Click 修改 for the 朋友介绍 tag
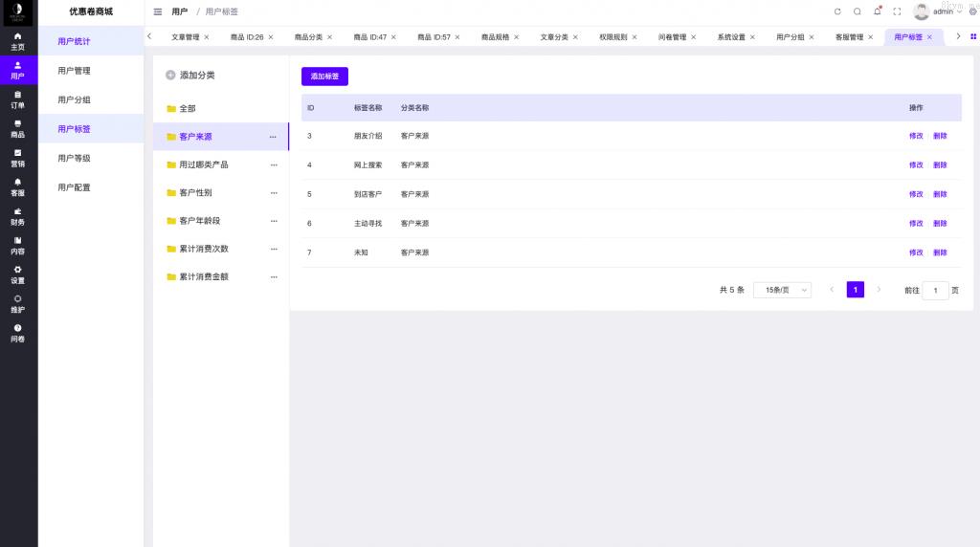980x547 pixels. (916, 136)
